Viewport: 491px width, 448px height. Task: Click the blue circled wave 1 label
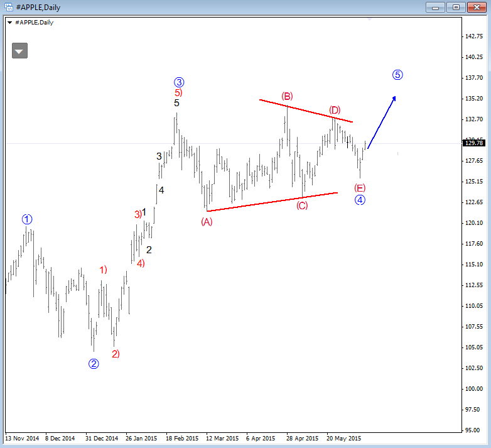(x=26, y=219)
